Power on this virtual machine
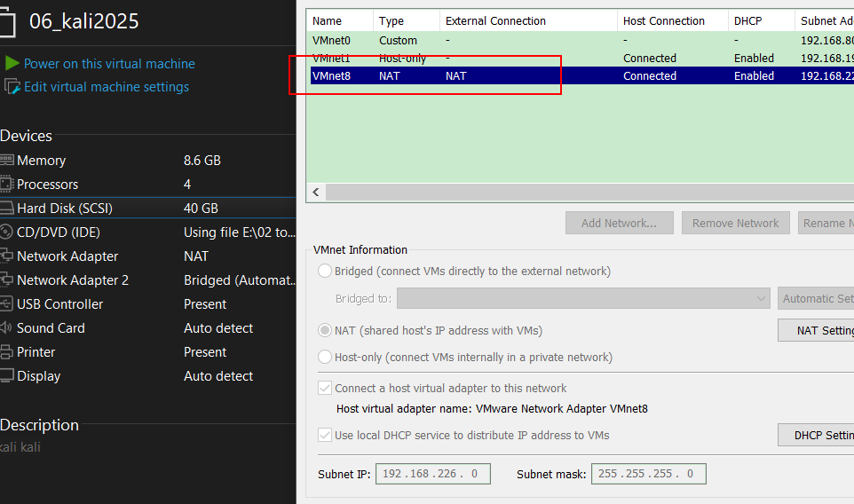Screen dimensions: 854x504 (x=109, y=64)
